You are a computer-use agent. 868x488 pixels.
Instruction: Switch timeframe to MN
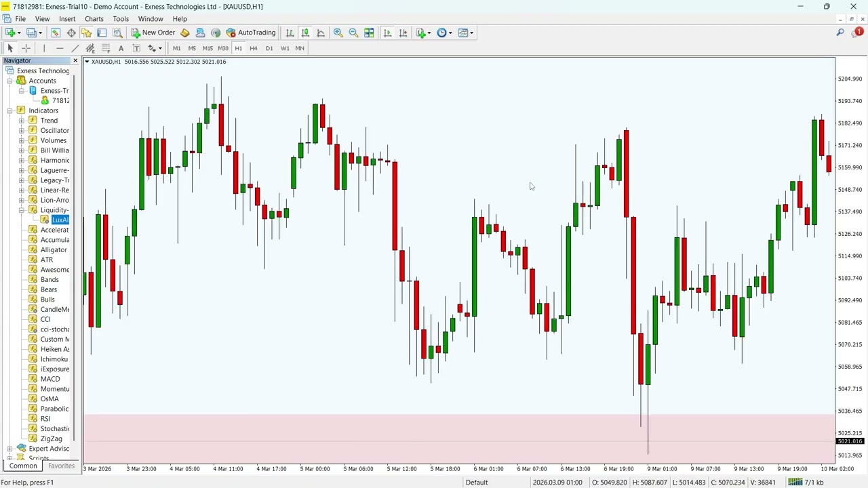300,48
